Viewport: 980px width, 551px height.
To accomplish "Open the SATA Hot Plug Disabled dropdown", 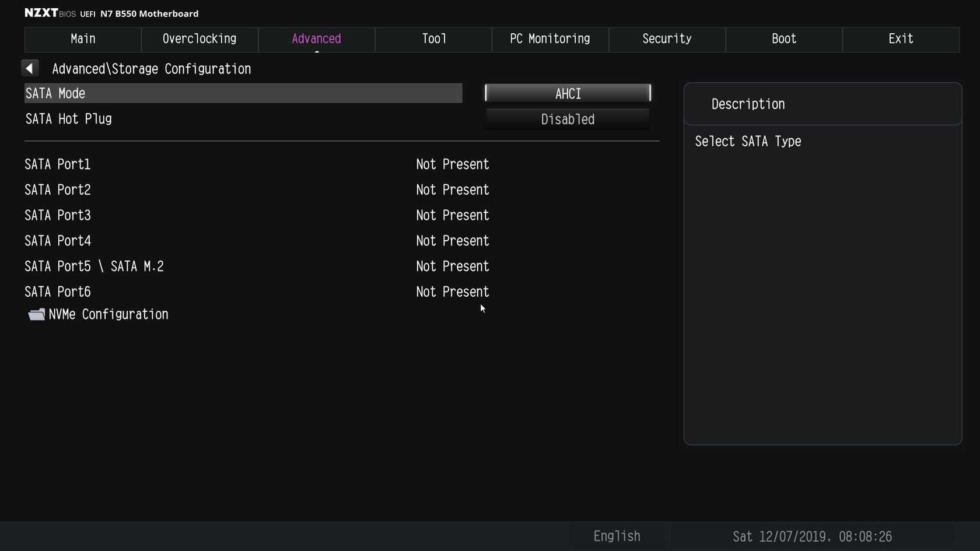I will pyautogui.click(x=568, y=120).
